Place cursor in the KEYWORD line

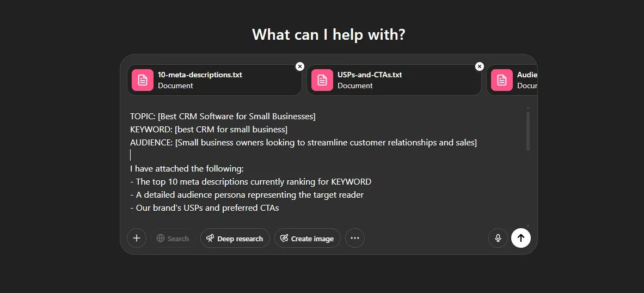(208, 130)
